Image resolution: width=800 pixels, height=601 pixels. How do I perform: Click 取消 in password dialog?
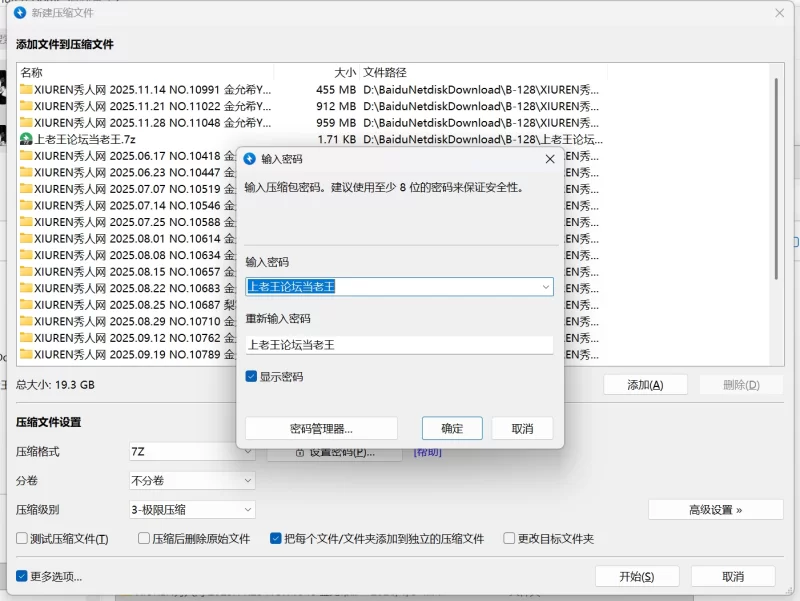pos(522,429)
